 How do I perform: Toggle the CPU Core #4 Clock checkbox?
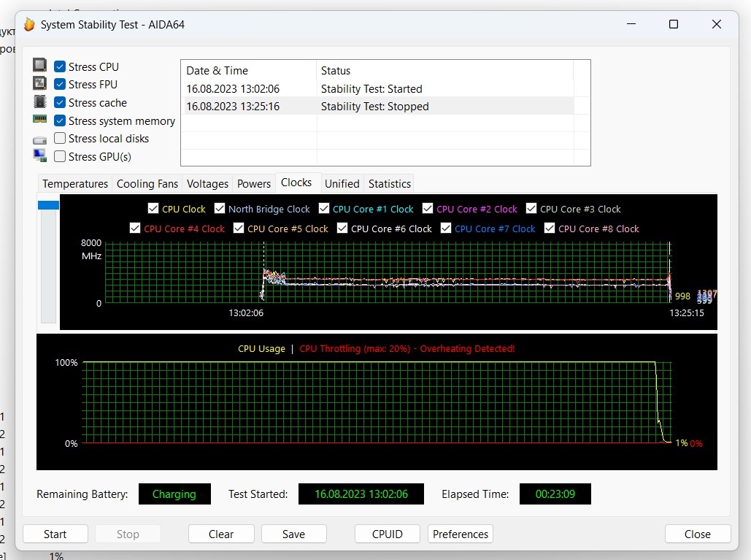tap(135, 229)
